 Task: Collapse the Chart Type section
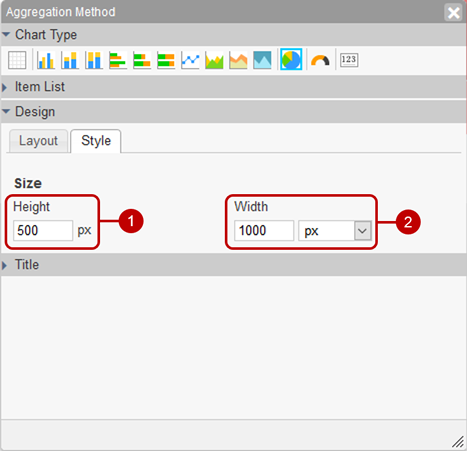pyautogui.click(x=6, y=34)
